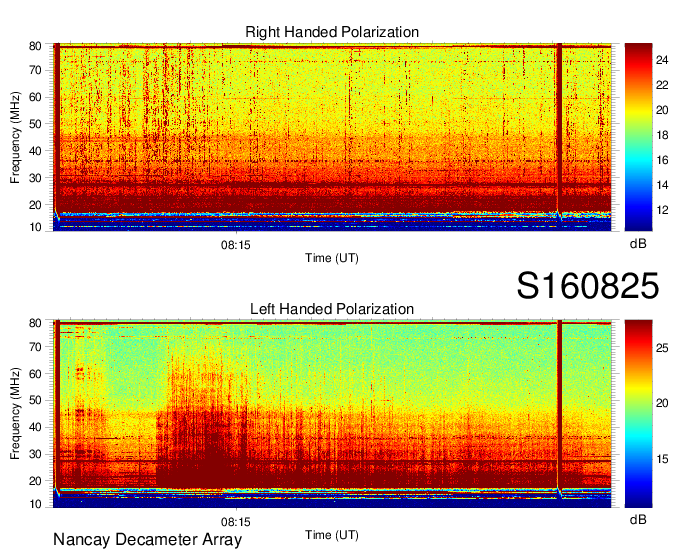Click the 15 value on the bottom colorbar
The width and height of the screenshot is (680, 552).
(662, 459)
